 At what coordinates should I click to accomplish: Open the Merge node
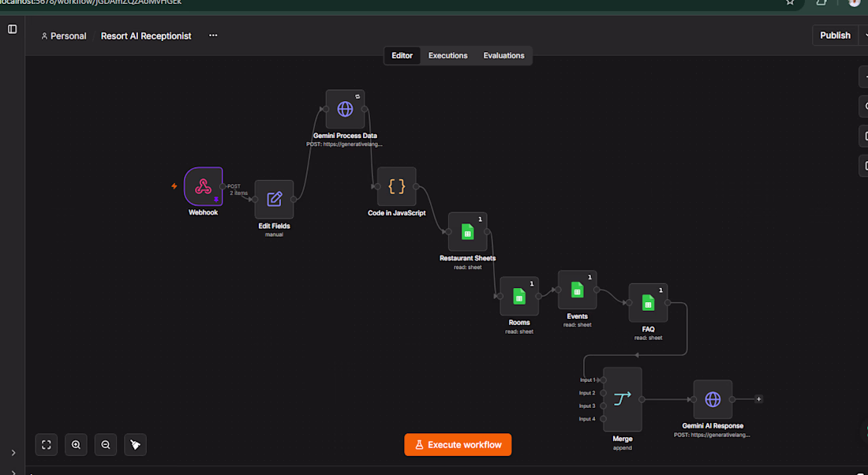(x=623, y=399)
